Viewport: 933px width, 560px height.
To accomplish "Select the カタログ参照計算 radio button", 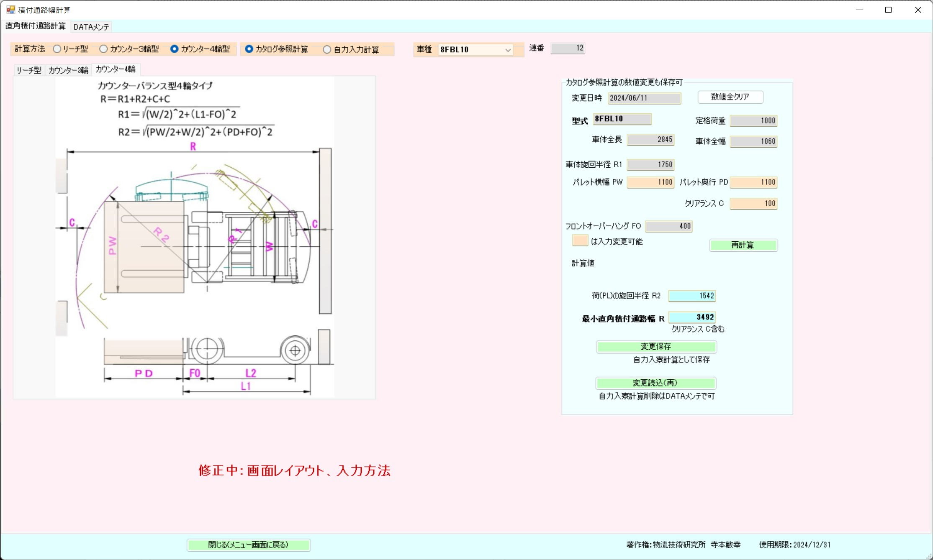I will pyautogui.click(x=249, y=49).
